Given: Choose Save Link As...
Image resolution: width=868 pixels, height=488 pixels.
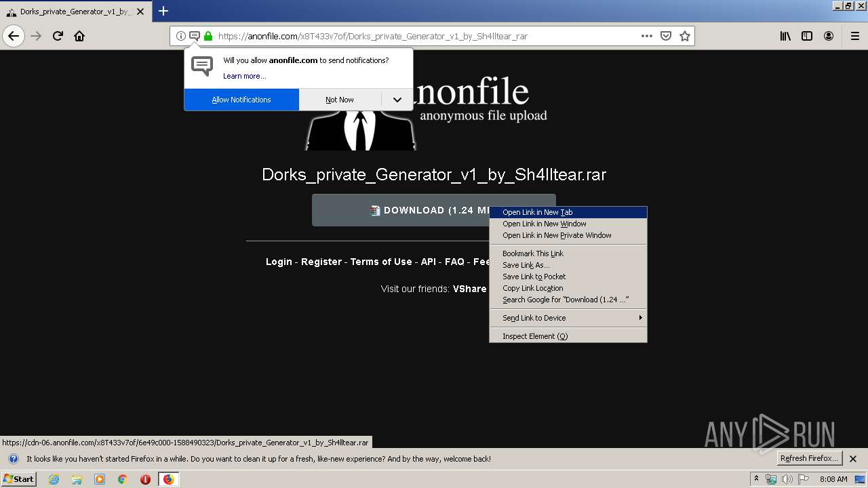Looking at the screenshot, I should click(x=568, y=265).
